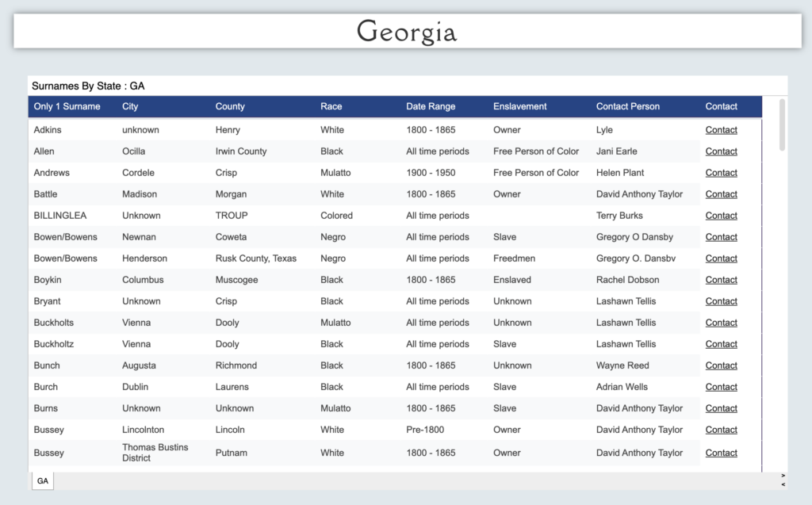Screen dimensions: 812x505
Task: Select the Date Range column header
Action: 431,106
